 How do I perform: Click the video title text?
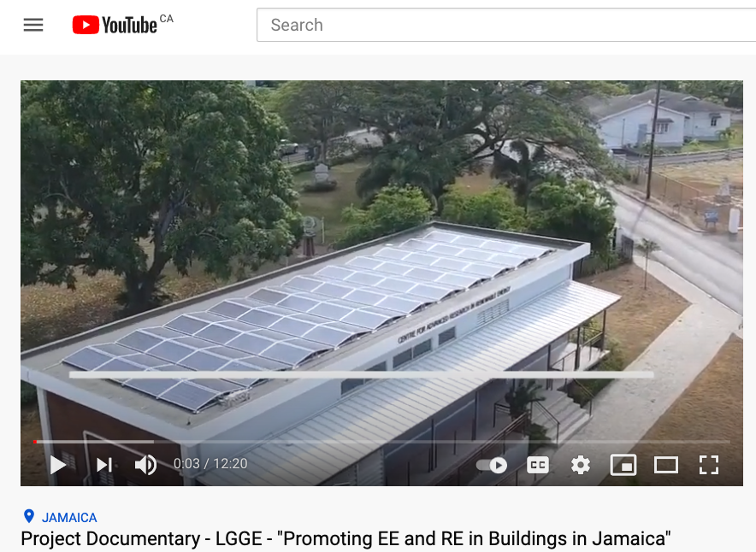[346, 538]
